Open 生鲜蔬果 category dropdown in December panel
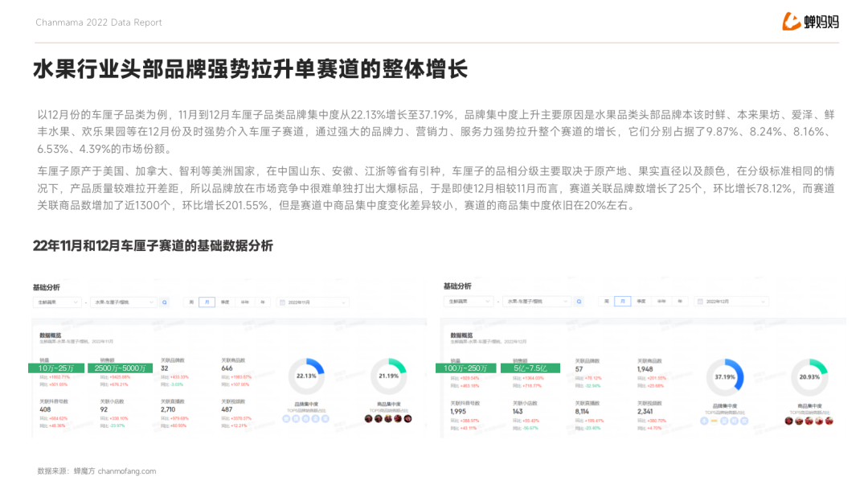 (x=469, y=302)
